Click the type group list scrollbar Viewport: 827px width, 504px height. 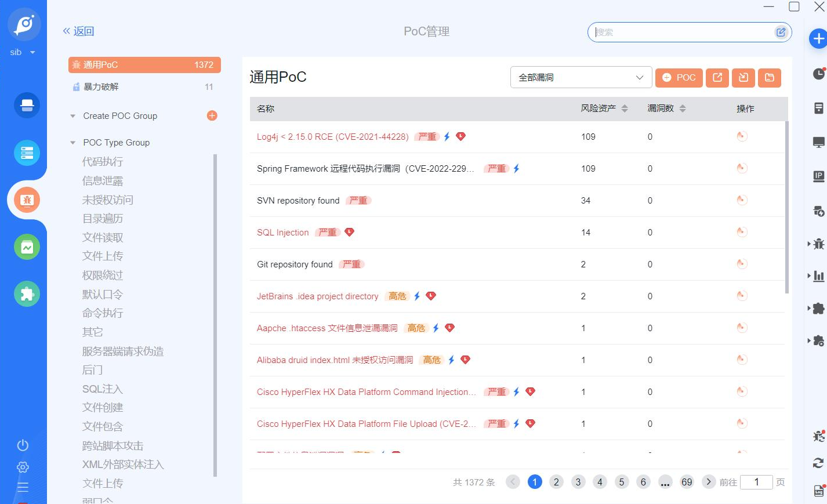(x=215, y=315)
